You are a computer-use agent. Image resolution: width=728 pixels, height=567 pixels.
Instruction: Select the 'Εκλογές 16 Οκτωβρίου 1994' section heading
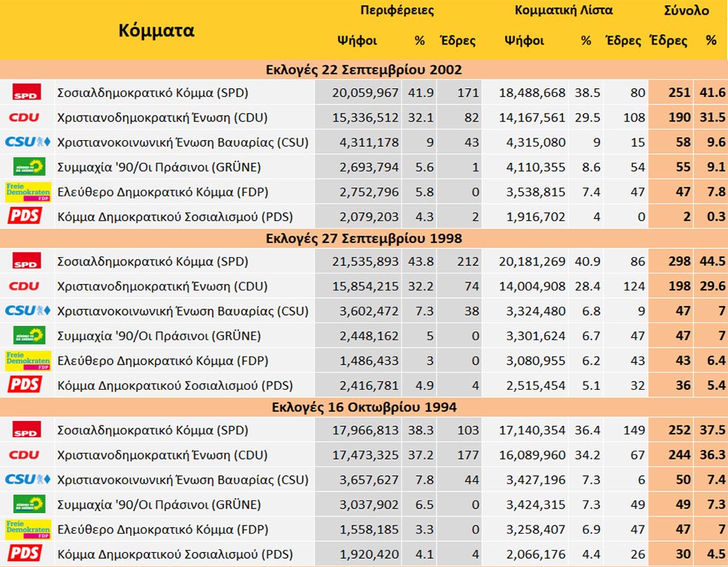point(364,407)
